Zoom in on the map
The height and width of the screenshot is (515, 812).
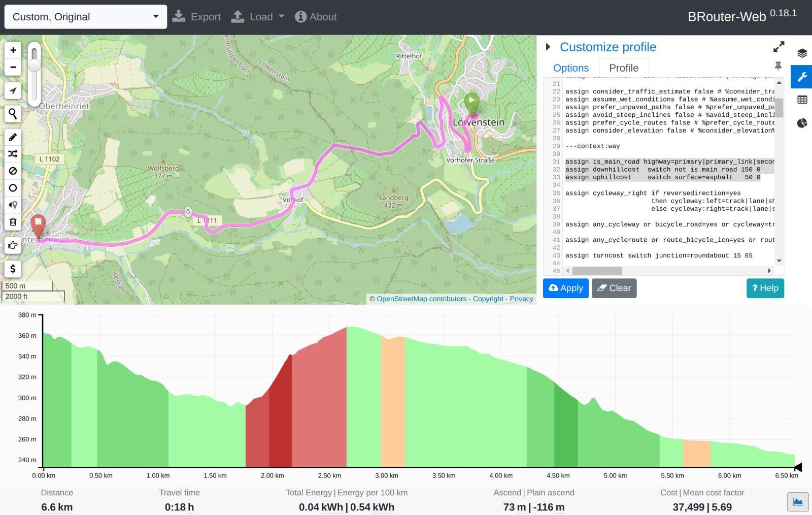click(13, 50)
